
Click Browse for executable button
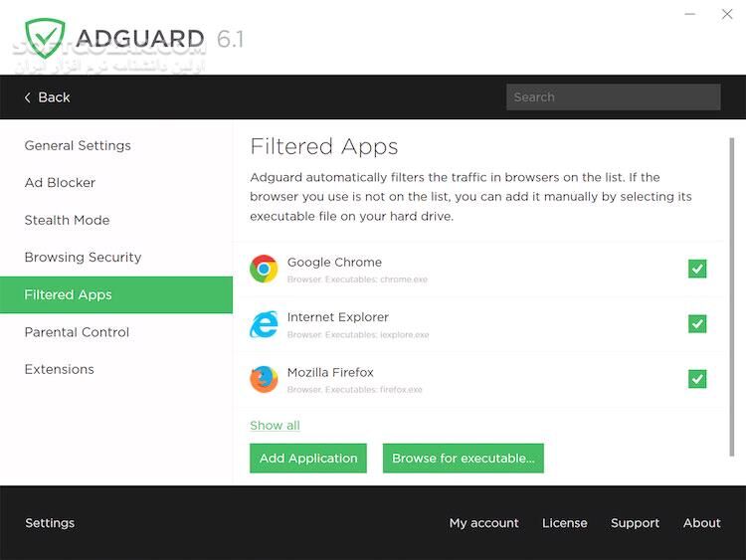(464, 459)
